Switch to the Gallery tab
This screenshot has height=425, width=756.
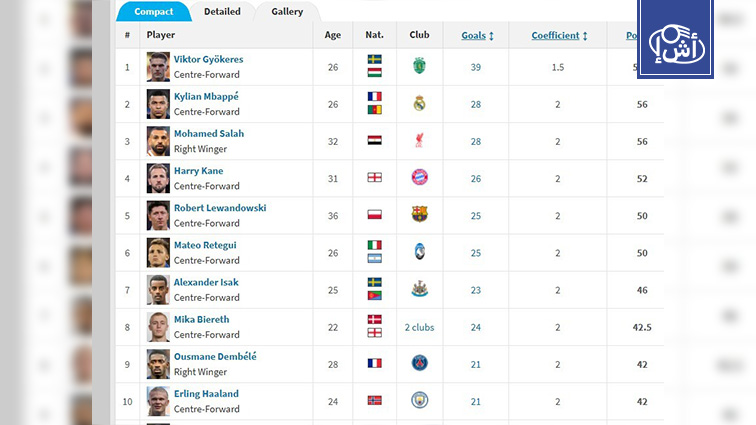tap(287, 12)
